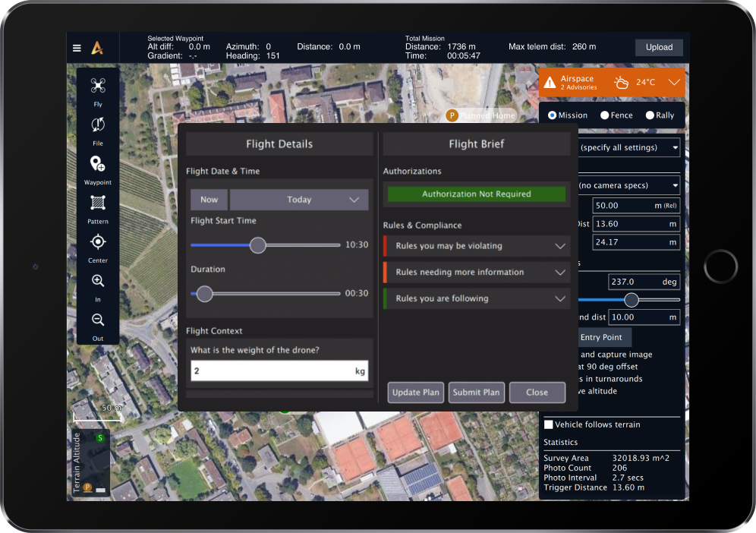This screenshot has width=756, height=533.
Task: Click the 237.0 deg angle field
Action: pyautogui.click(x=644, y=282)
